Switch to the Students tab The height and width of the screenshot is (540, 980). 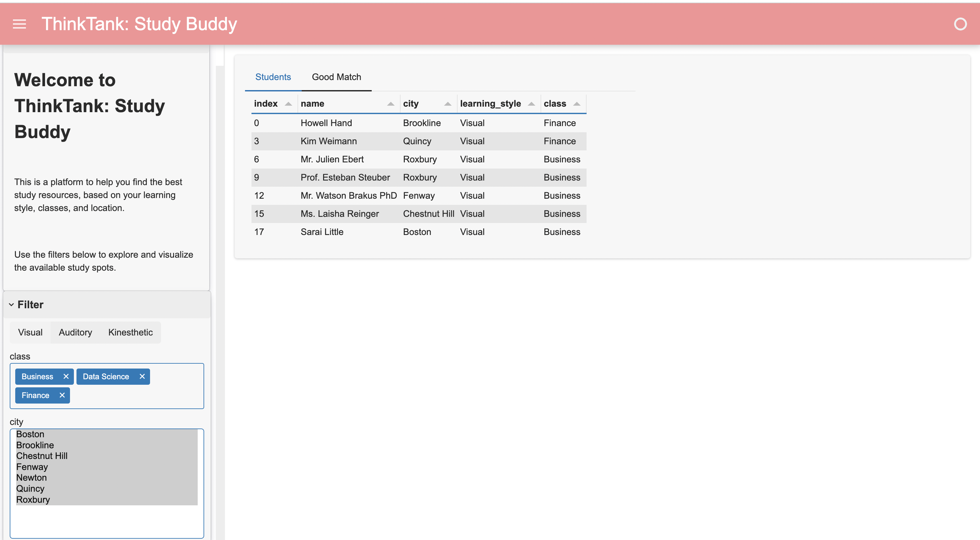(x=273, y=77)
